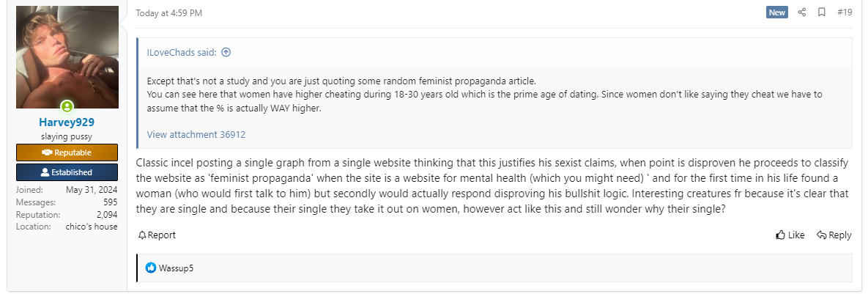This screenshot has width=868, height=294.
Task: Click the Today at 4:59 PM timestamp
Action: pos(168,13)
